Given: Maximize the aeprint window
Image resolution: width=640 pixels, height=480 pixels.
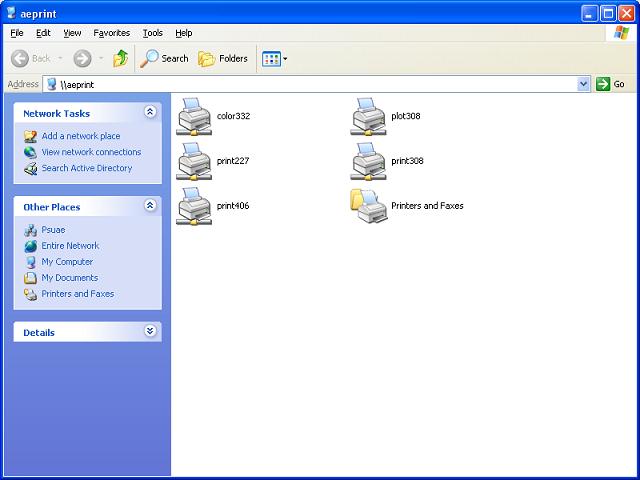Looking at the screenshot, I should click(608, 13).
